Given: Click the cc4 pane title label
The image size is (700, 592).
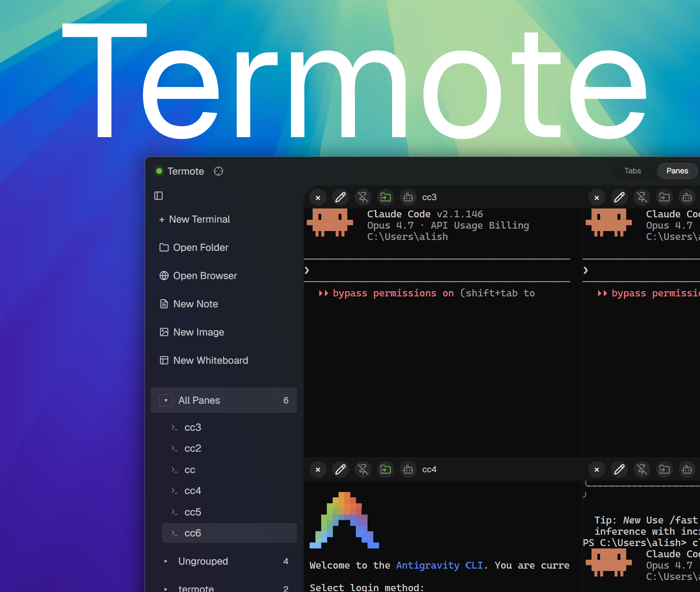Looking at the screenshot, I should click(429, 470).
